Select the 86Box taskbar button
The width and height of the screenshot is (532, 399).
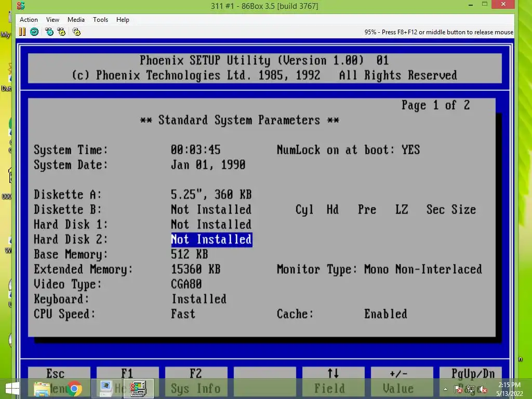click(138, 389)
